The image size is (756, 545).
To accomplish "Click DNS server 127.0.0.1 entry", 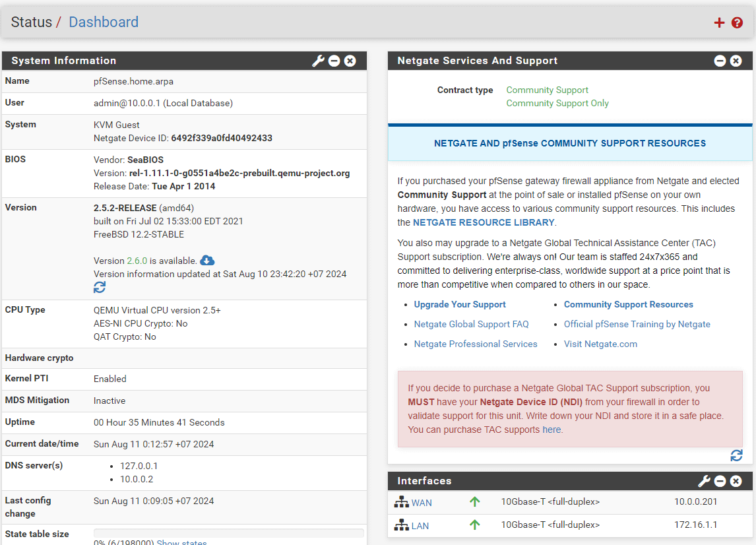I will pos(139,466).
